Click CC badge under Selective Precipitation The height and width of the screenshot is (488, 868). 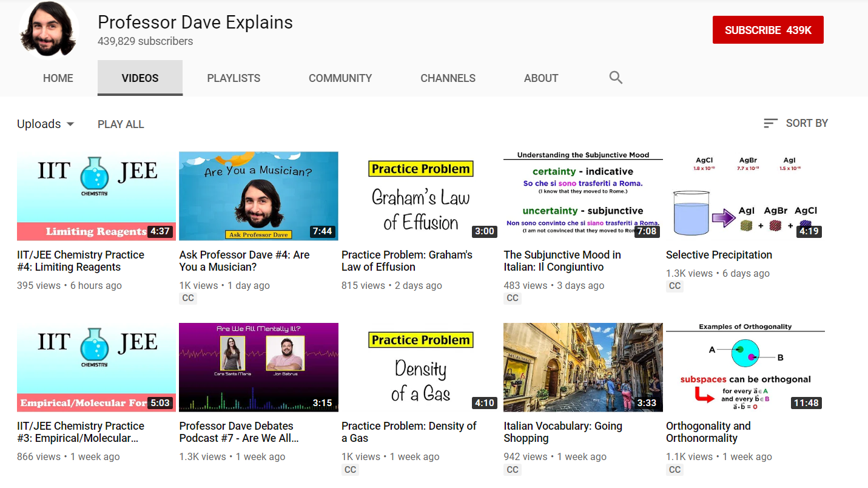[x=675, y=286]
